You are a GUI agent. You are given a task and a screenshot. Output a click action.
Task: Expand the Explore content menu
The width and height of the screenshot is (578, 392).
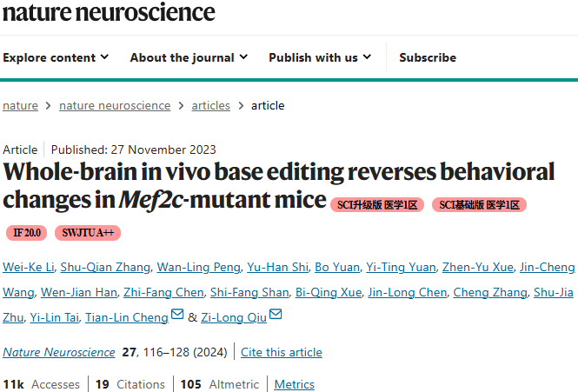click(x=56, y=57)
